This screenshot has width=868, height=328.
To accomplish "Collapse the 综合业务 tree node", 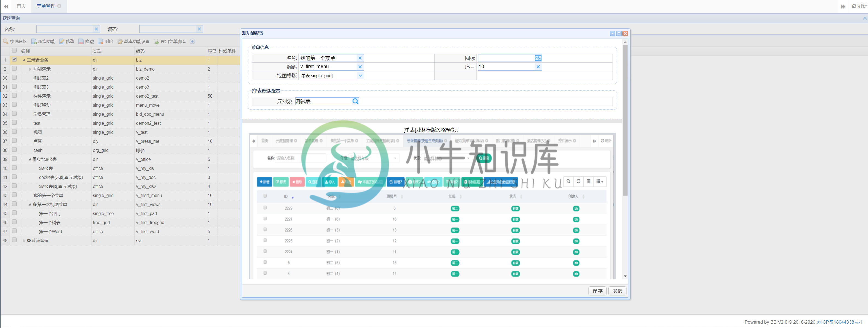I will click(24, 60).
